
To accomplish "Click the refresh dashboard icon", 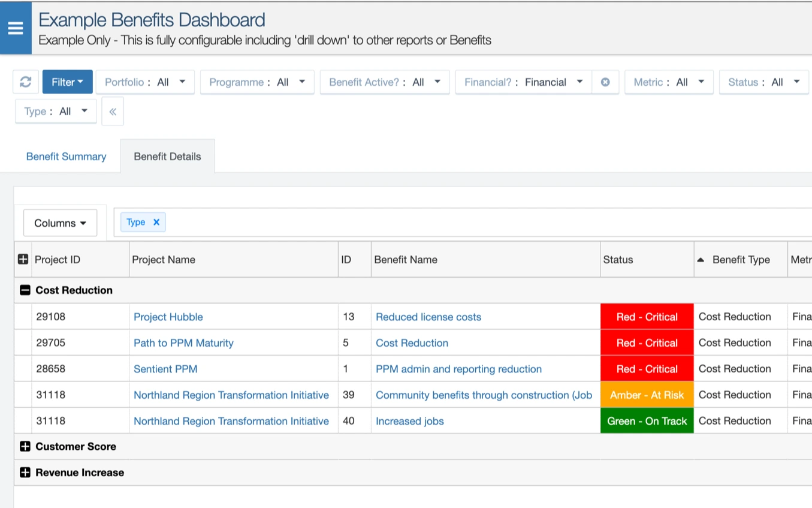I will point(26,82).
